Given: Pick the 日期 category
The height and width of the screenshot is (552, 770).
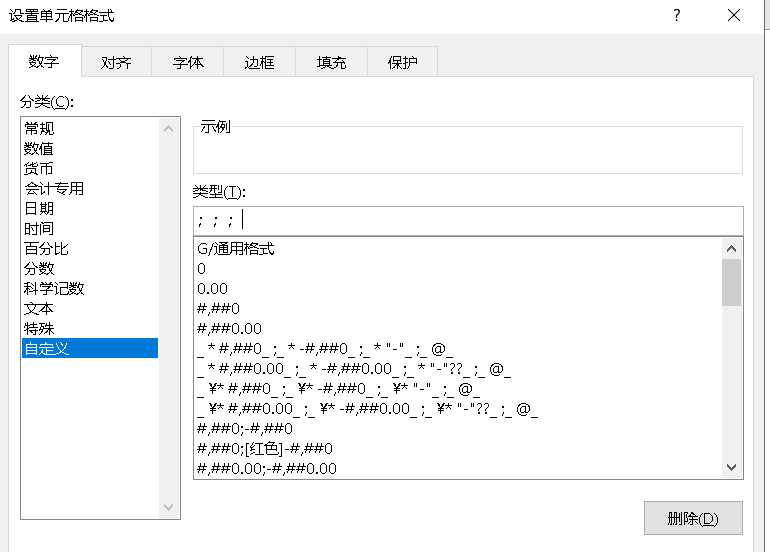Looking at the screenshot, I should [90, 209].
